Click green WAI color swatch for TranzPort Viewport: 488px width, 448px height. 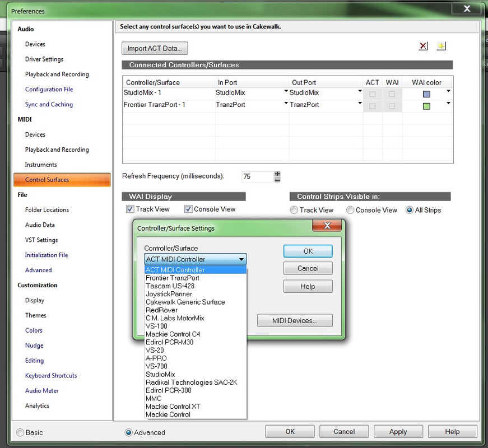(426, 106)
